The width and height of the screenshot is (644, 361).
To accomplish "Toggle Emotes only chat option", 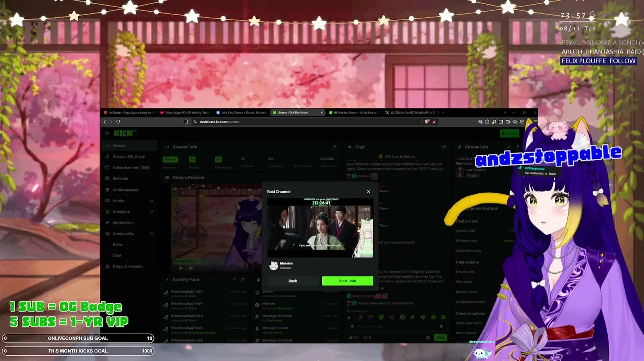I will point(465,272).
